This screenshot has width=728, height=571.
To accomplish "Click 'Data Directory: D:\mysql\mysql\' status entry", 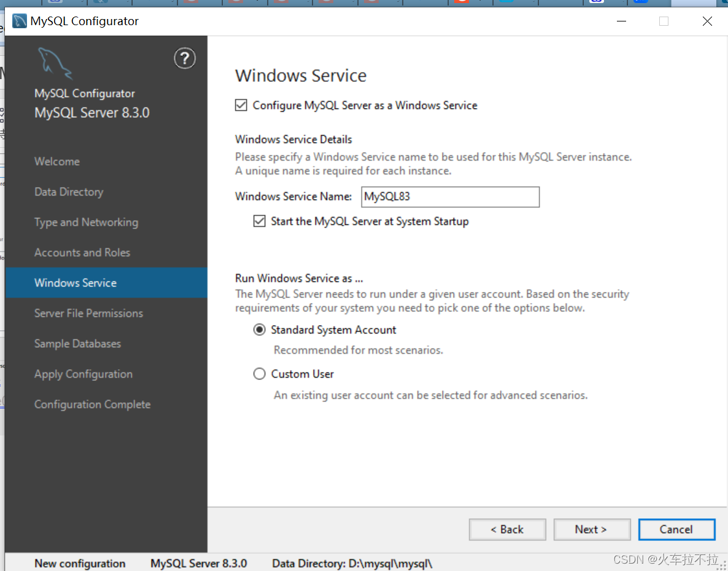I will [x=352, y=564].
